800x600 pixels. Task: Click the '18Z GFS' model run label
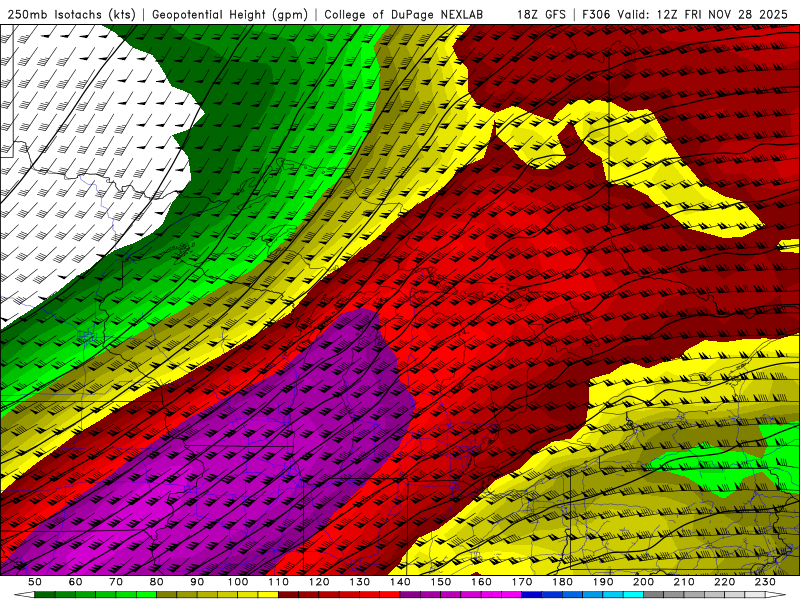[541, 15]
